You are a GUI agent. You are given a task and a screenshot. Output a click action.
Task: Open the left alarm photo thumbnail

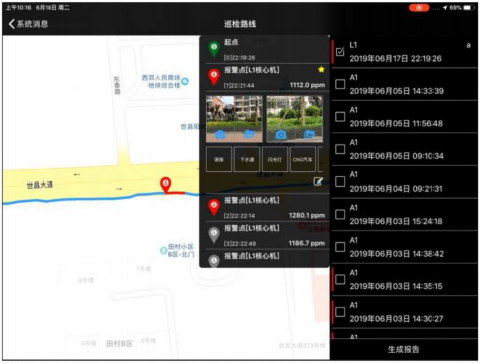coord(234,119)
